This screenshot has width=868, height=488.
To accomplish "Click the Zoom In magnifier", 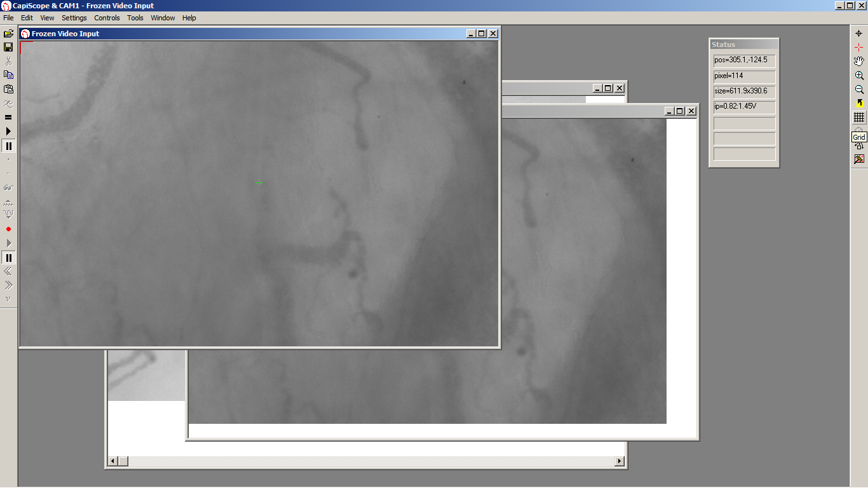I will pyautogui.click(x=859, y=75).
